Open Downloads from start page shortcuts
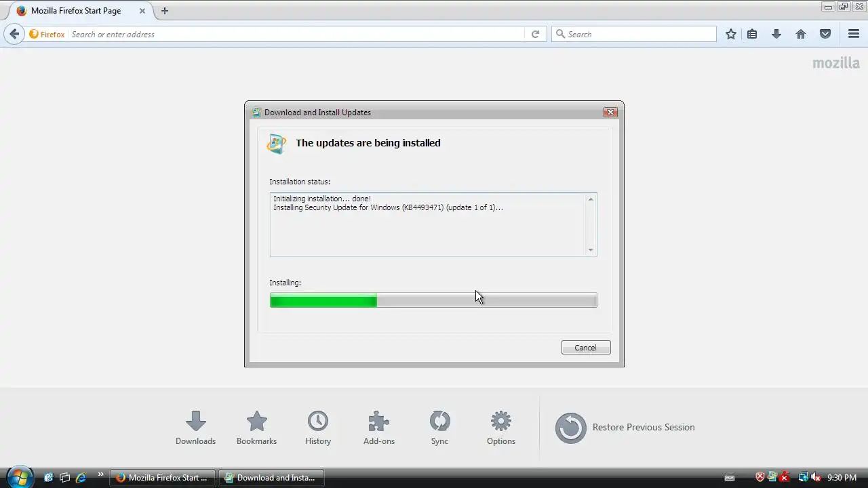 coord(195,428)
